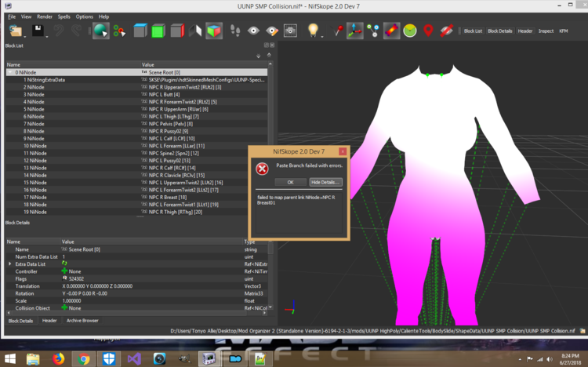
Task: Click the Inspect toolbar button
Action: click(x=546, y=31)
